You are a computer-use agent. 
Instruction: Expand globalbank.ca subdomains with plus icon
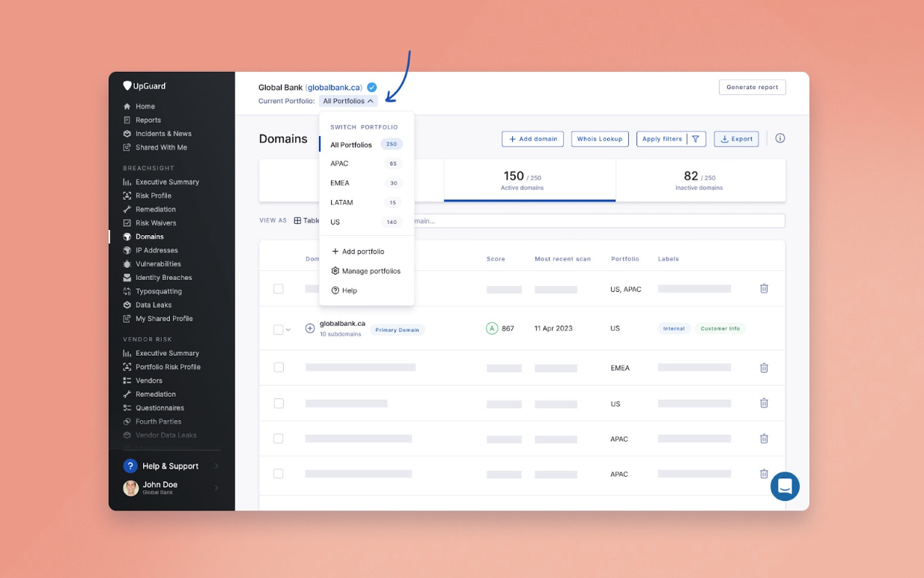tap(310, 329)
